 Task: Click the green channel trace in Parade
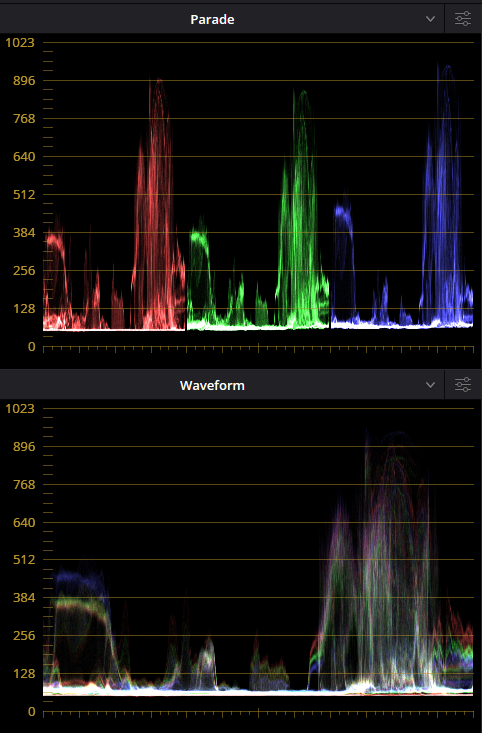(258, 209)
